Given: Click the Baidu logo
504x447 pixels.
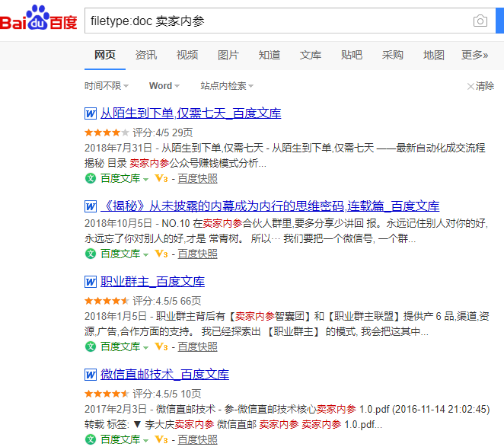Looking at the screenshot, I should 39,18.
